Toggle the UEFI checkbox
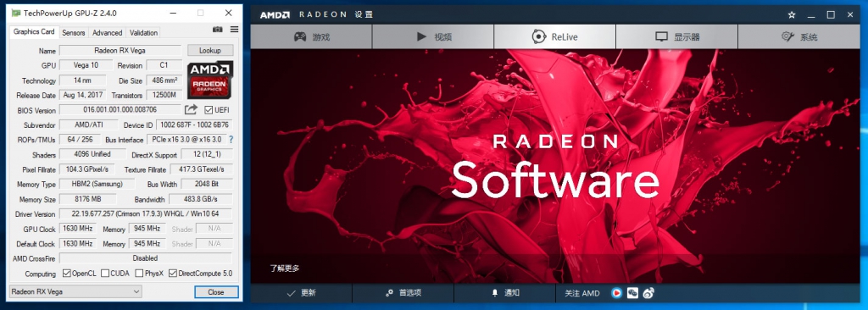Image resolution: width=868 pixels, height=310 pixels. tap(209, 109)
